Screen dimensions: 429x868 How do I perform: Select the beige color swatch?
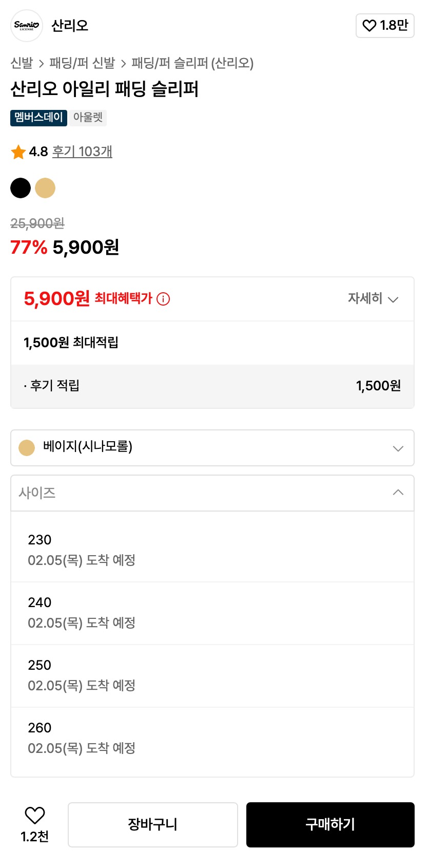[45, 188]
